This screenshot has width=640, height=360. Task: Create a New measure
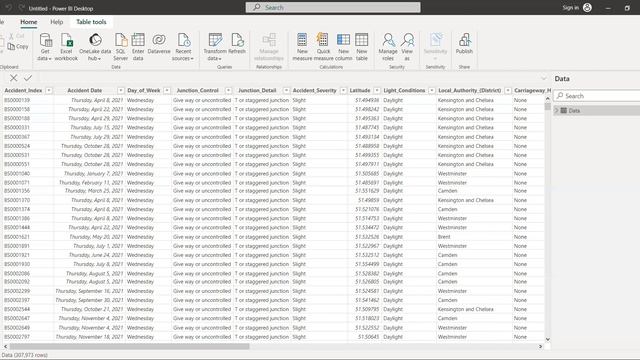[x=302, y=47]
